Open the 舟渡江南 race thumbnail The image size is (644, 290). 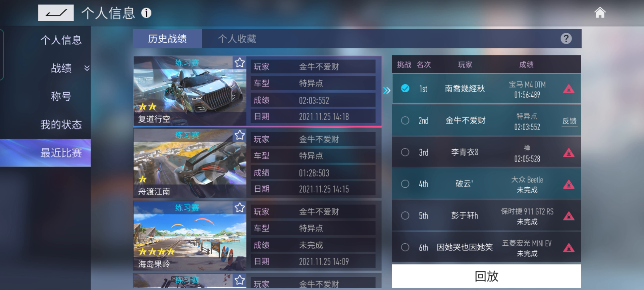pyautogui.click(x=190, y=163)
